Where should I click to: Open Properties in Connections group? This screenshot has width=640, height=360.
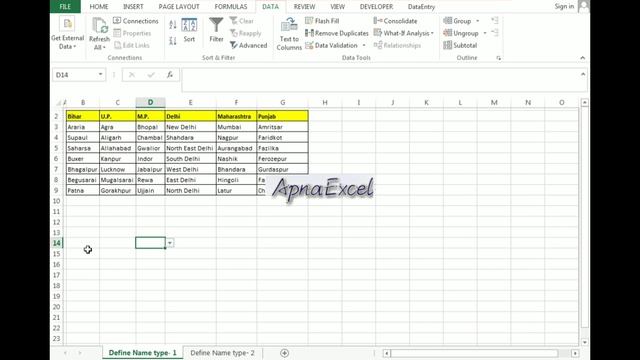point(132,33)
